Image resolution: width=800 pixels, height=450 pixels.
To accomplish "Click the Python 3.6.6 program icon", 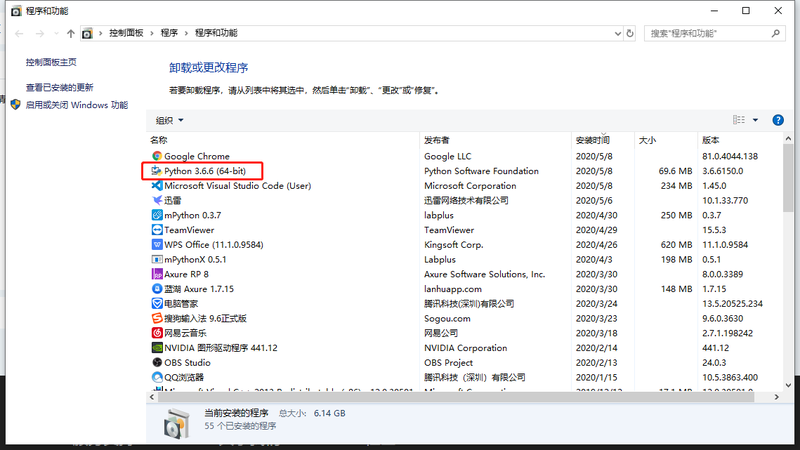I will pyautogui.click(x=157, y=171).
